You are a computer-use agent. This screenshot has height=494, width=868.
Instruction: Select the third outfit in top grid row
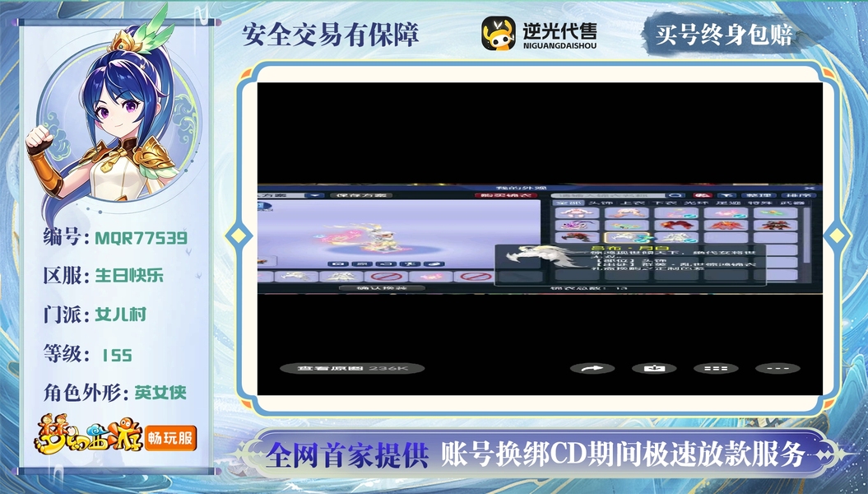pos(676,212)
